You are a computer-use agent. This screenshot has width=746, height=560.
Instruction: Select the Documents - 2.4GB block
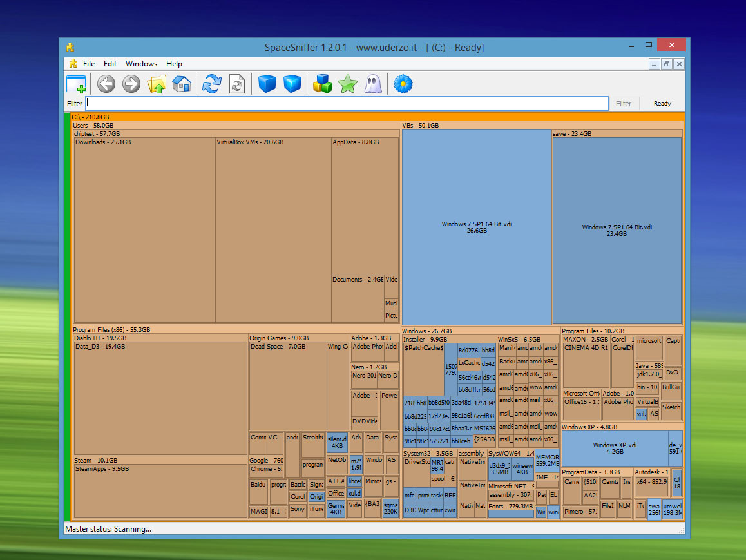[x=358, y=299]
